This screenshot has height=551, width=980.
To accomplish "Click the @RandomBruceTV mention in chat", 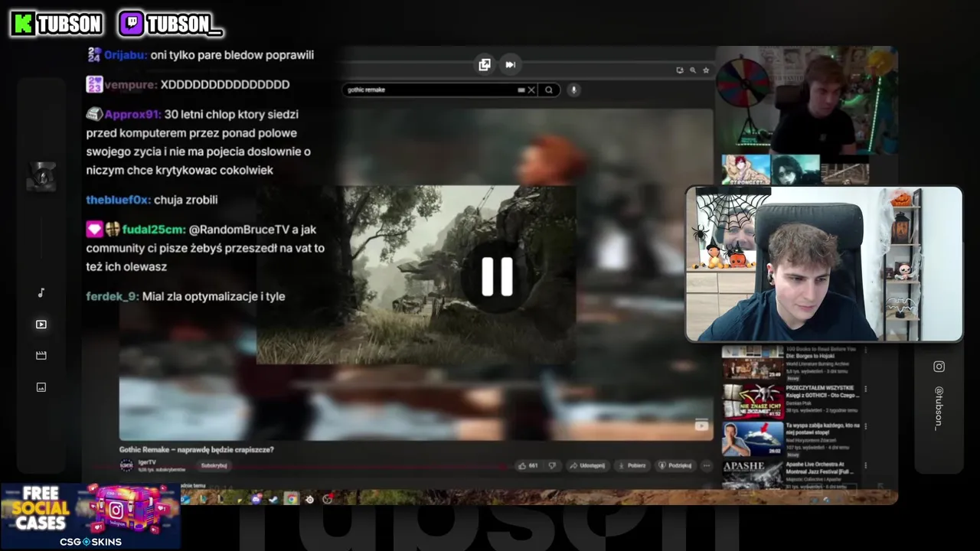I will pos(239,230).
